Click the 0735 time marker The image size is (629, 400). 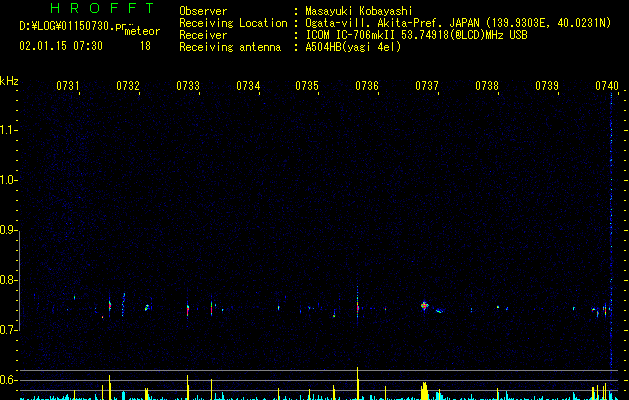point(307,85)
